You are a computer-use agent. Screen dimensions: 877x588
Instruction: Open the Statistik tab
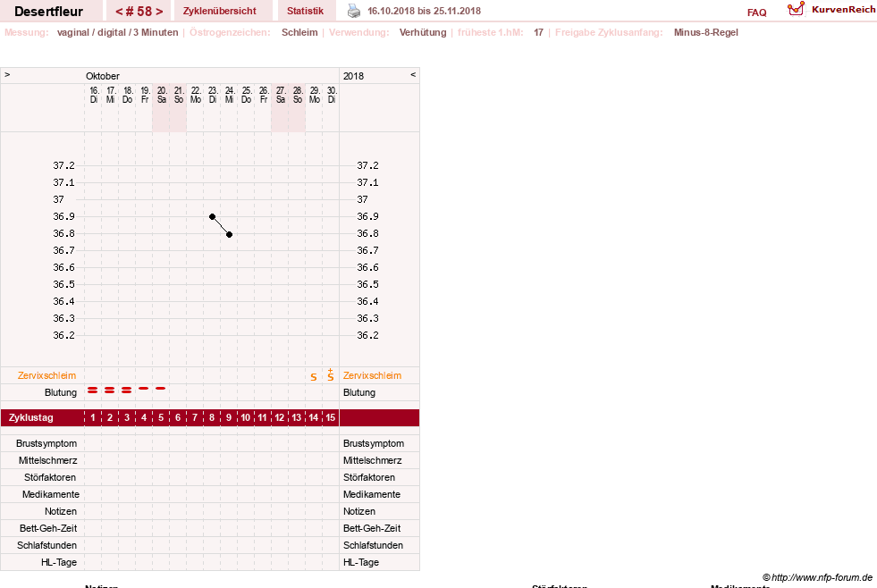306,11
